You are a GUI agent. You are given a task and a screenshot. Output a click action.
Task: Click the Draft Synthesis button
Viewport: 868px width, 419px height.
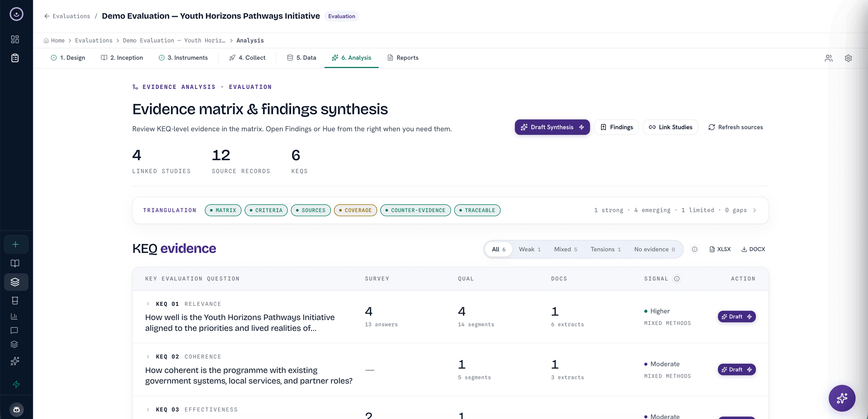(x=552, y=127)
